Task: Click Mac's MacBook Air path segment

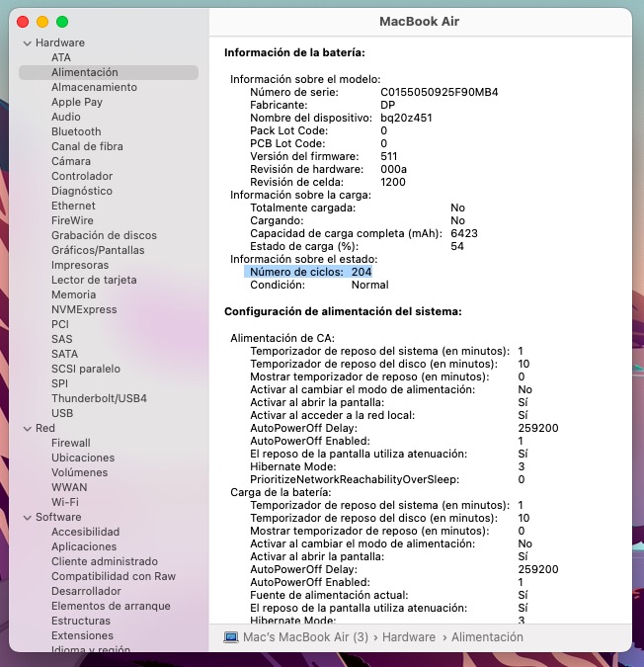Action: pos(305,638)
